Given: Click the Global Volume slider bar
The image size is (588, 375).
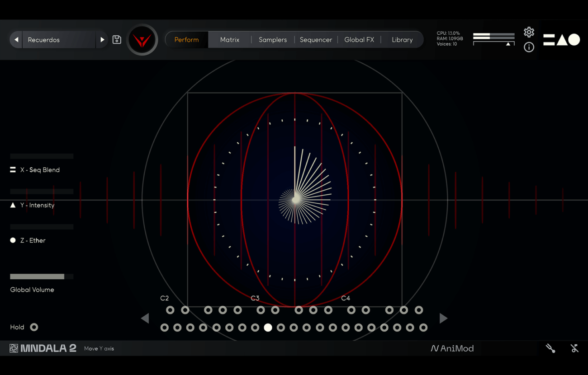Looking at the screenshot, I should [42, 277].
